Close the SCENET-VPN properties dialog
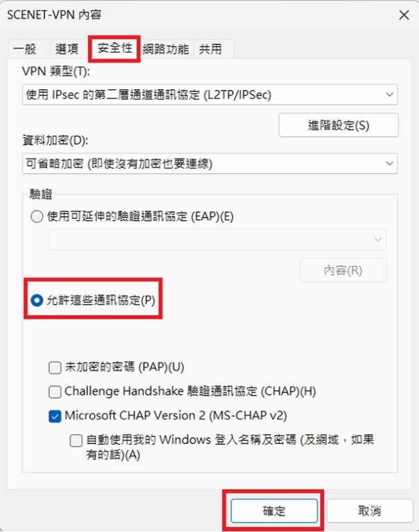Image resolution: width=419 pixels, height=532 pixels. (x=404, y=15)
